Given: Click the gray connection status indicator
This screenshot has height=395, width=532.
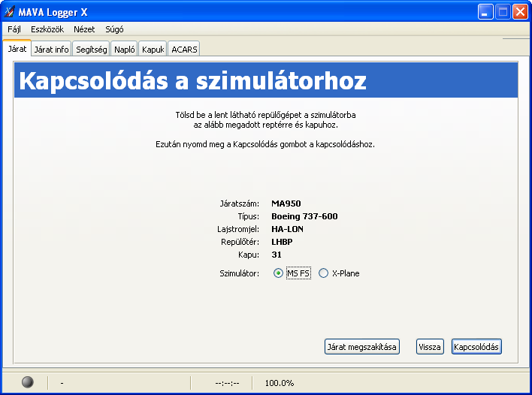Looking at the screenshot, I should [x=28, y=382].
